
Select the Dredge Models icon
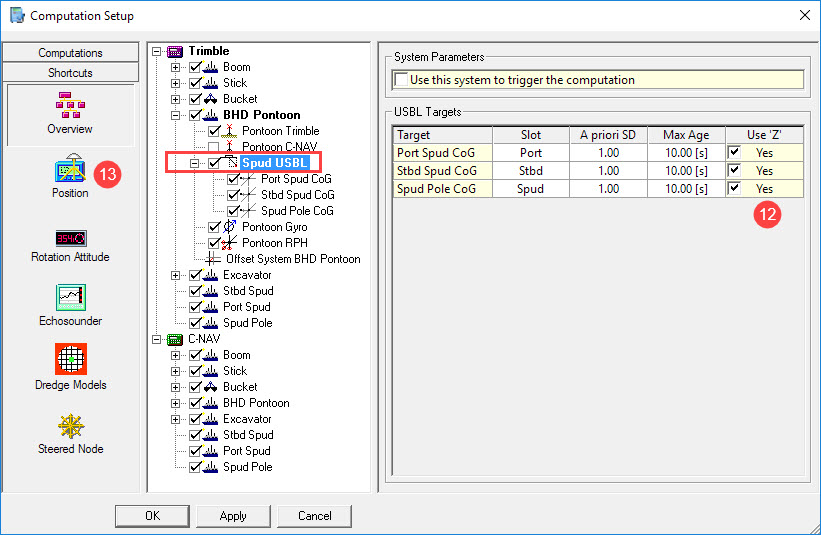pyautogui.click(x=71, y=359)
